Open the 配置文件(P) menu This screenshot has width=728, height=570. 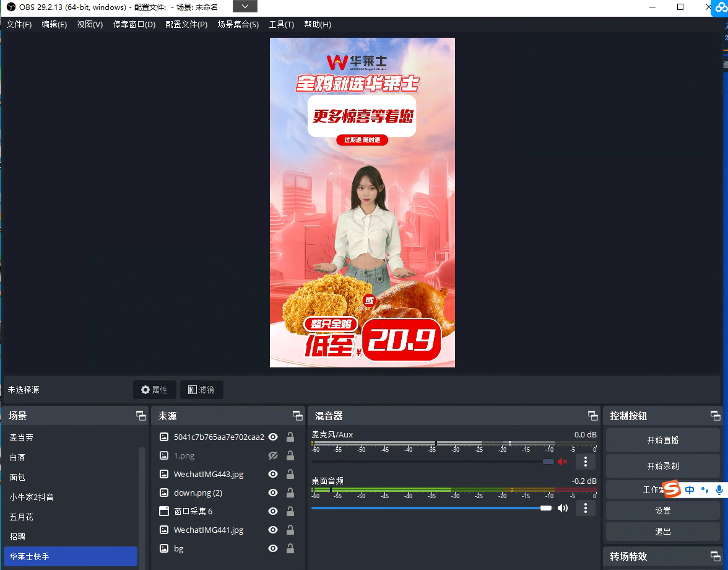tap(187, 25)
